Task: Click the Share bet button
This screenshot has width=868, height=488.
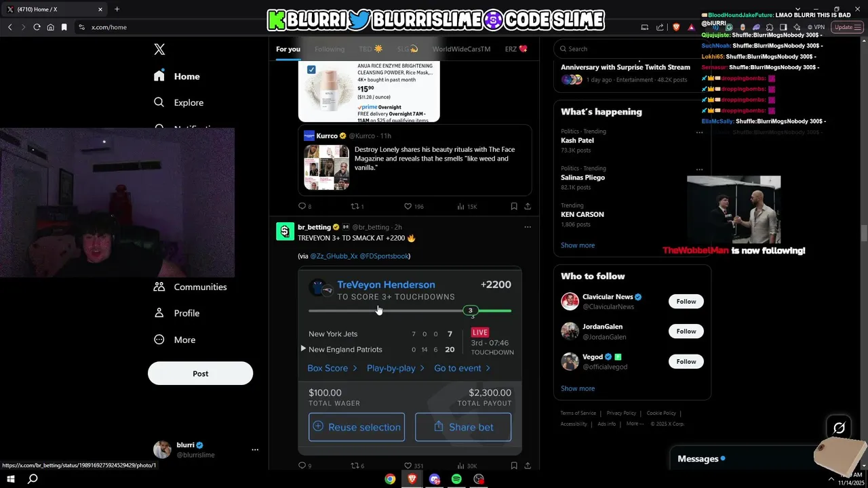Action: [x=463, y=427]
